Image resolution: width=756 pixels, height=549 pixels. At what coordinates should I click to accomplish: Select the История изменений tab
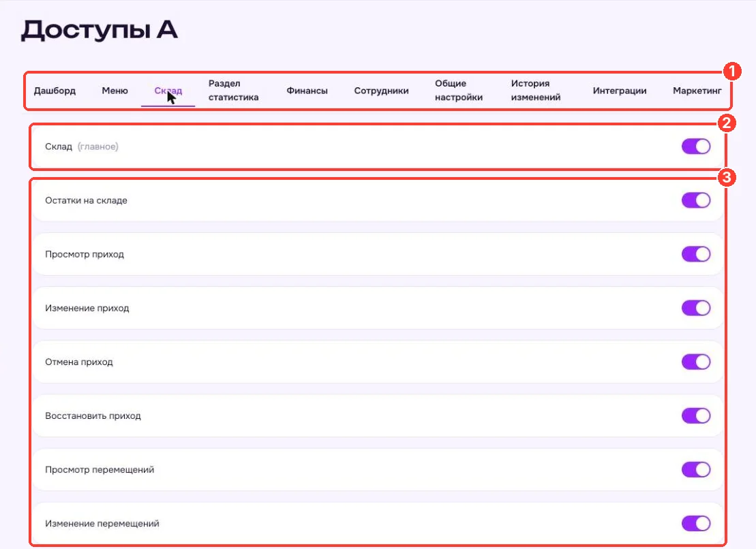coord(536,90)
